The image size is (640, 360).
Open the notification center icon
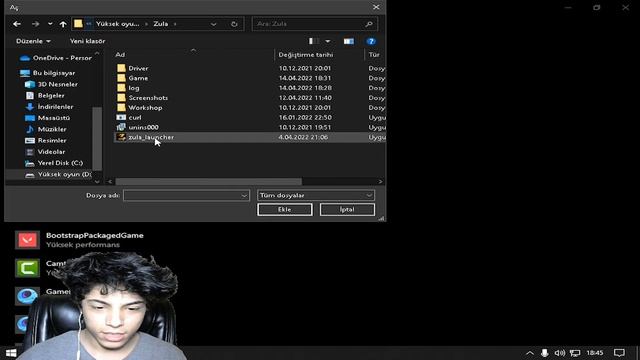point(619,353)
